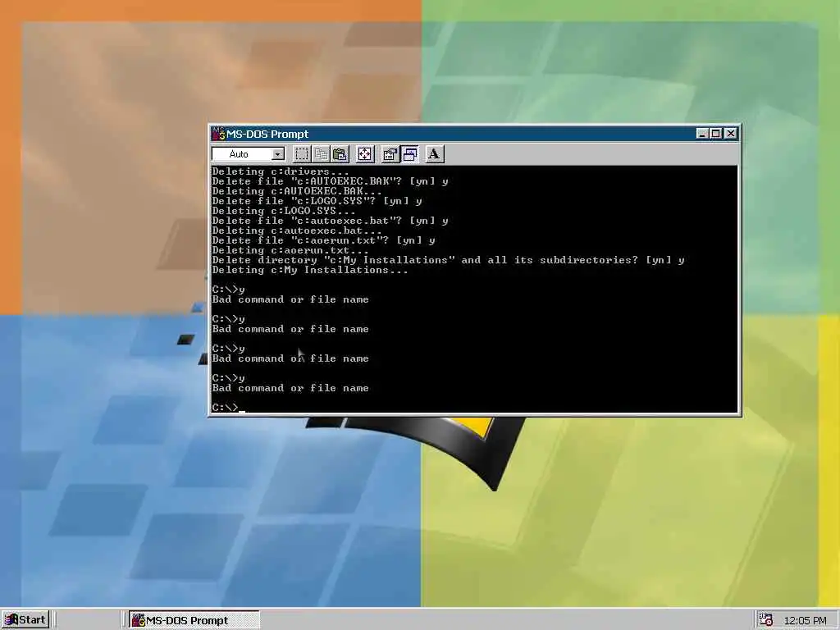Click the MS-DOS Prompt title bar icon
The width and height of the screenshot is (840, 630).
click(x=218, y=134)
